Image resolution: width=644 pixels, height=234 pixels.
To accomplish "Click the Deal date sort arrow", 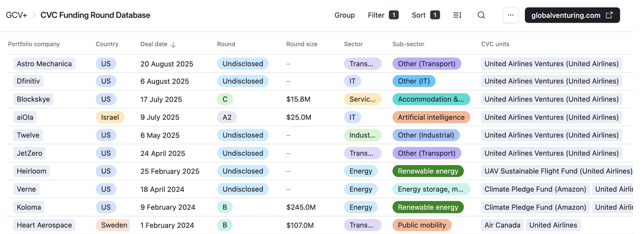I will point(173,45).
